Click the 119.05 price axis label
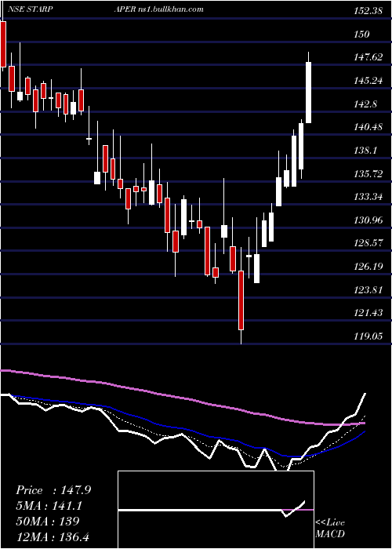 (x=368, y=336)
